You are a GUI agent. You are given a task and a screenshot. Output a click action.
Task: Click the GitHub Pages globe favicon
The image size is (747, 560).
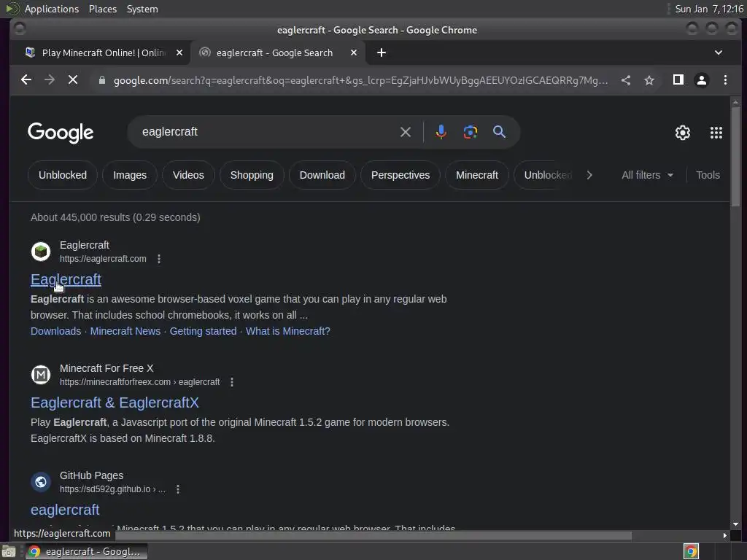tap(41, 482)
